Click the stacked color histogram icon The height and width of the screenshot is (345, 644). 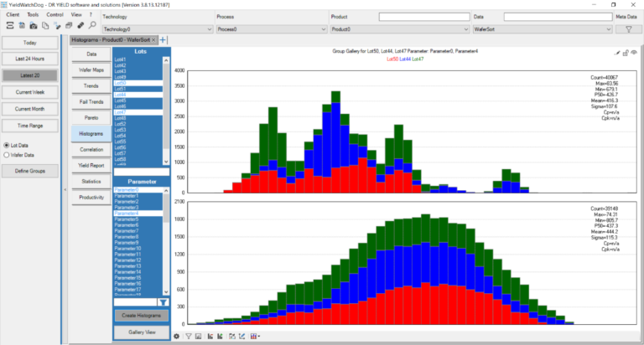(253, 337)
